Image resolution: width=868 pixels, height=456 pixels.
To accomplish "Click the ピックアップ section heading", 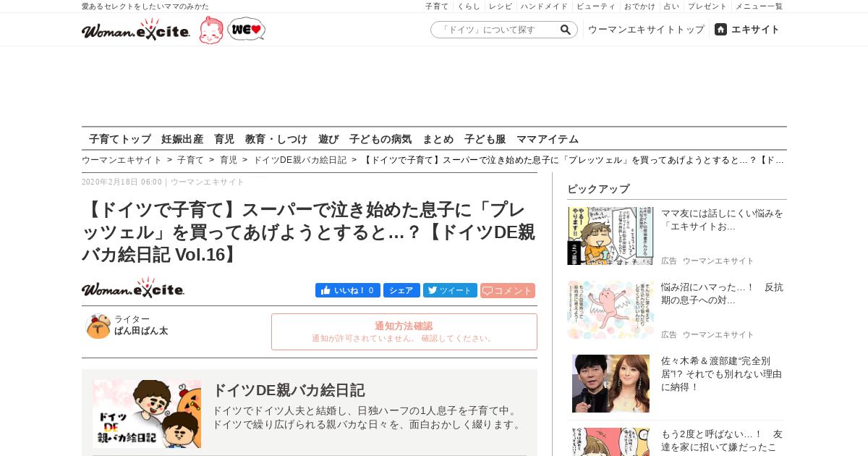I will pyautogui.click(x=598, y=189).
